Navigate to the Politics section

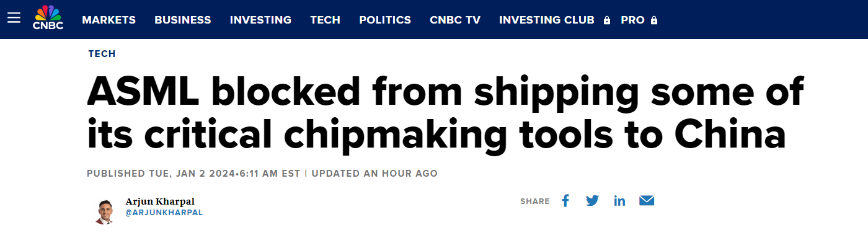[385, 20]
